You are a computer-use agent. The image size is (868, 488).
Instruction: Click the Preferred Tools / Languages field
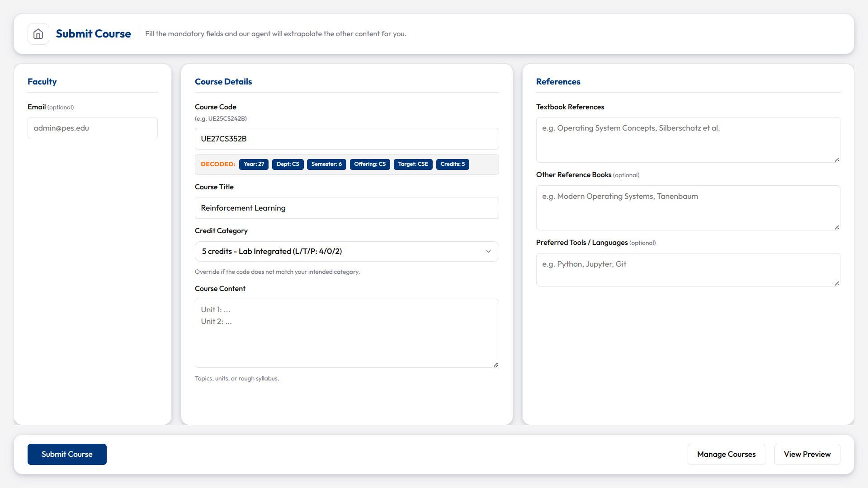tap(688, 270)
